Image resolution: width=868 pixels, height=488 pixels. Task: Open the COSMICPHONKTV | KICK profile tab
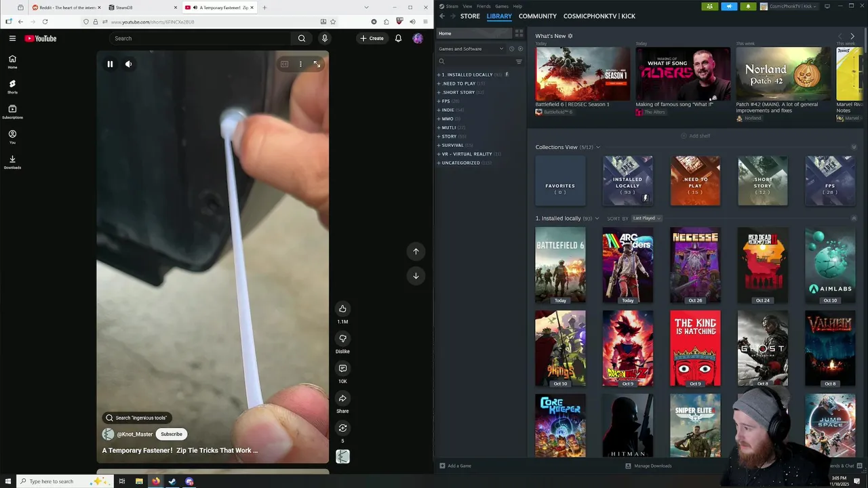(599, 16)
